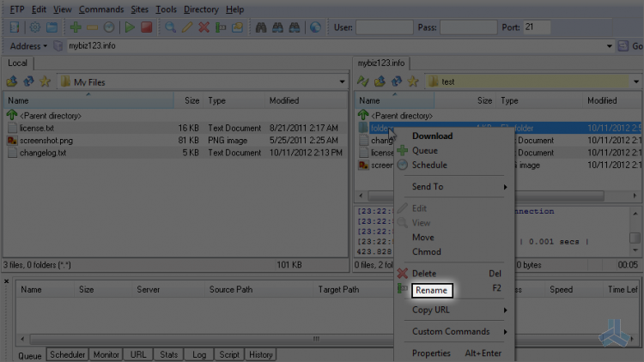
Task: Click the Pass input field
Action: (x=468, y=27)
